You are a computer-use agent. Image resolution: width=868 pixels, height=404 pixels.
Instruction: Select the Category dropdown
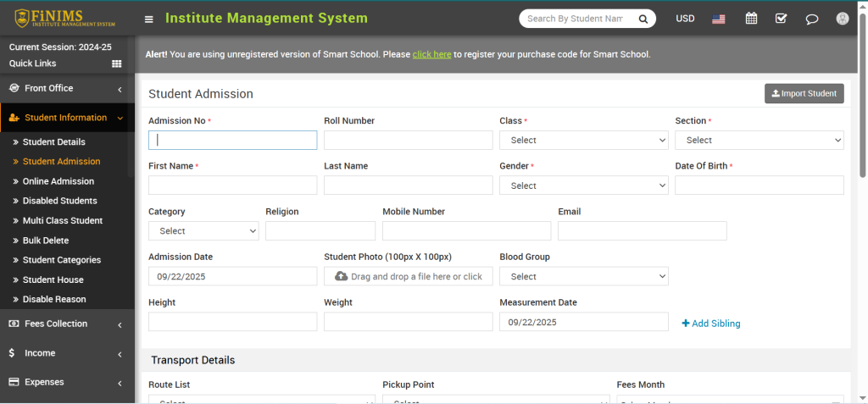[x=203, y=231]
